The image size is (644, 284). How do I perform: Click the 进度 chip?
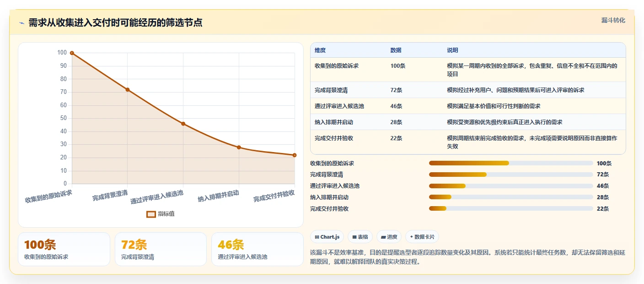point(389,237)
